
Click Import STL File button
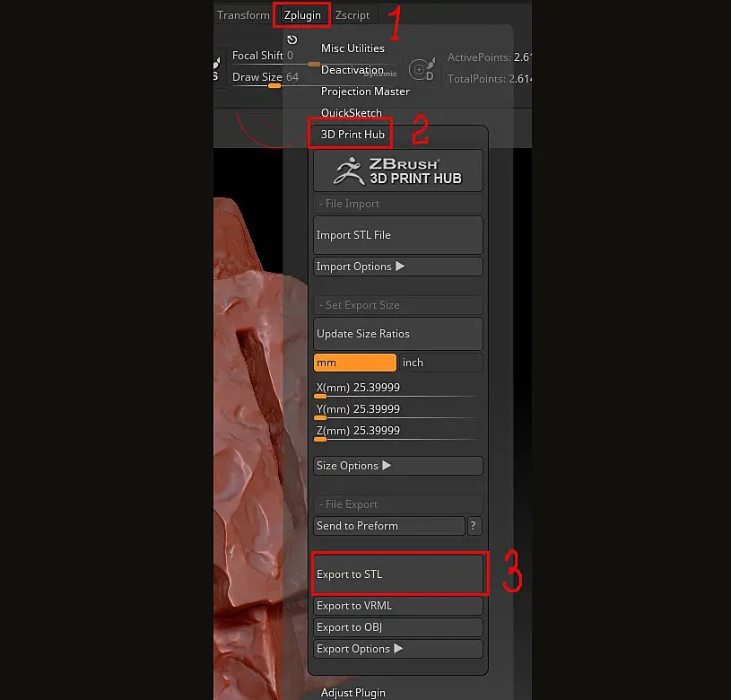397,235
